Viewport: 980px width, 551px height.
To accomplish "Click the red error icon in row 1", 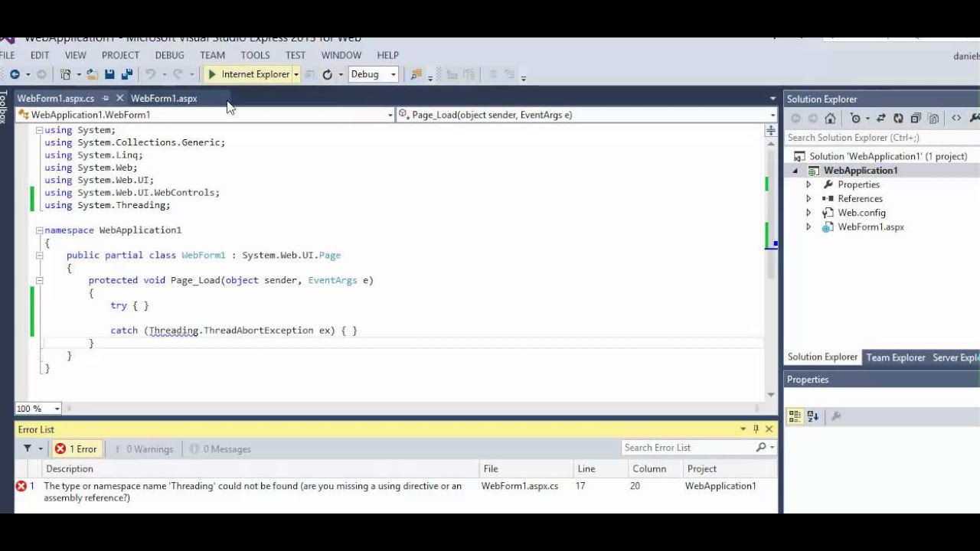I will 21,486.
